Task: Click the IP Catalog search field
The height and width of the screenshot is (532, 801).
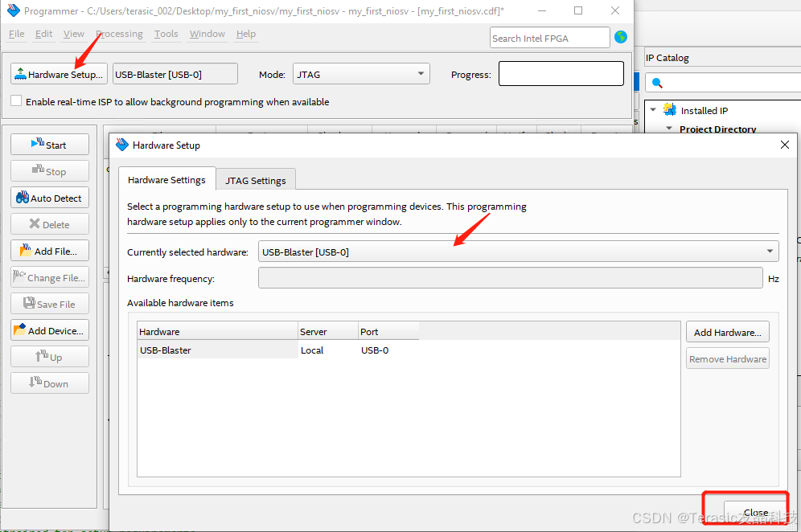Action: pyautogui.click(x=723, y=82)
